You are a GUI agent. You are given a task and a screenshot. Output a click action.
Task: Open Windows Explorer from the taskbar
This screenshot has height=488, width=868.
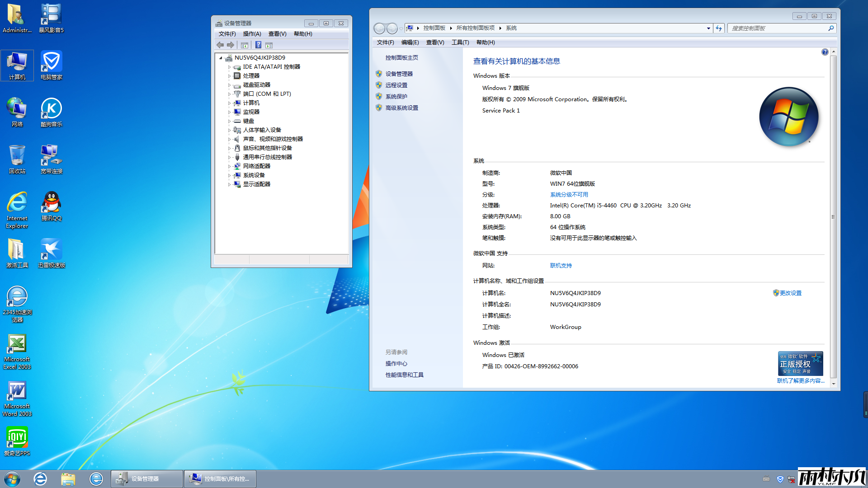click(68, 479)
